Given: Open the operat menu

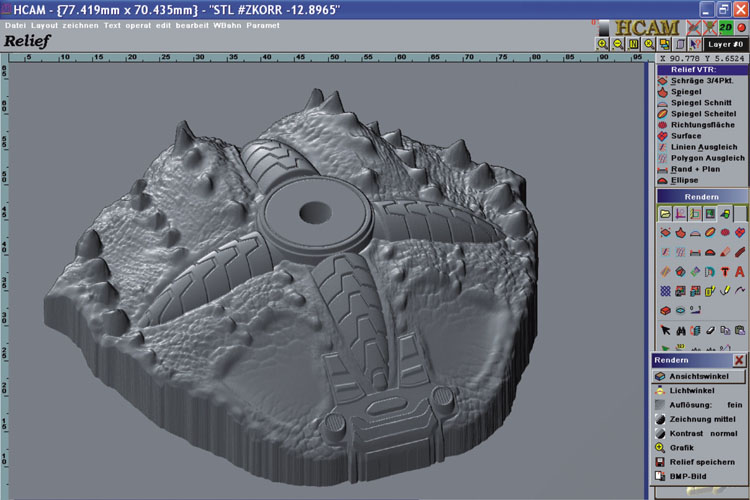Looking at the screenshot, I should click(138, 25).
